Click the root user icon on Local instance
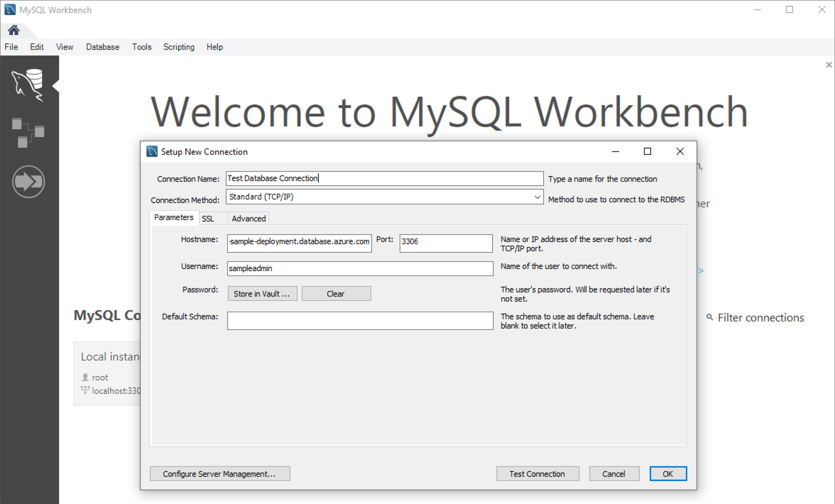Image resolution: width=835 pixels, height=504 pixels. tap(85, 377)
